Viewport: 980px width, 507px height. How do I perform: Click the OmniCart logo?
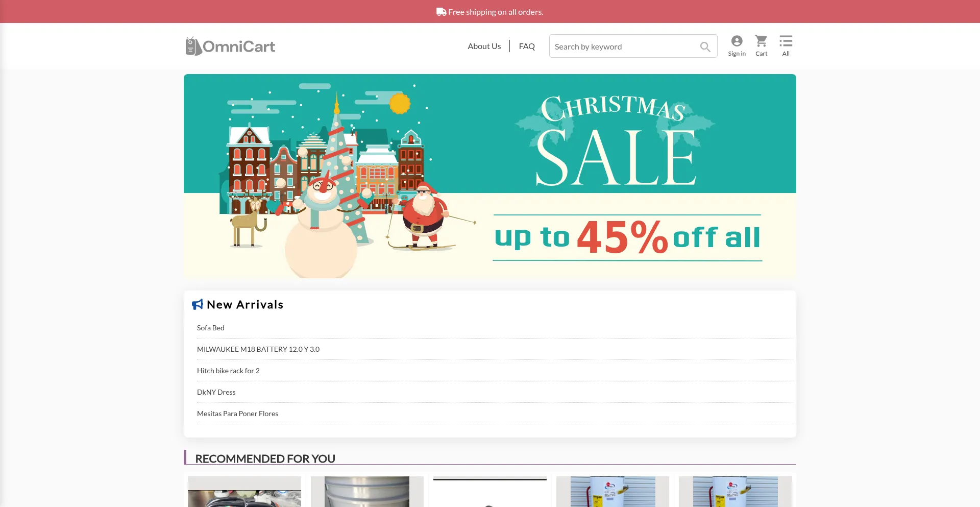(x=230, y=46)
